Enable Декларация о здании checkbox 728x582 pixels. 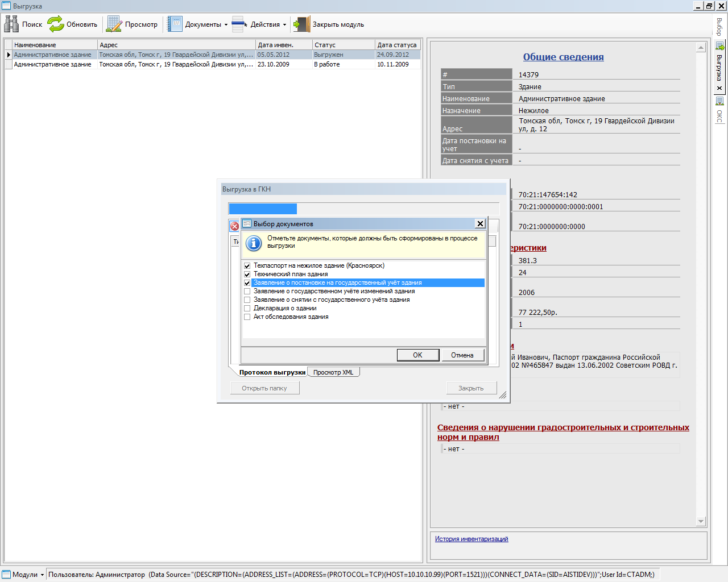point(247,309)
